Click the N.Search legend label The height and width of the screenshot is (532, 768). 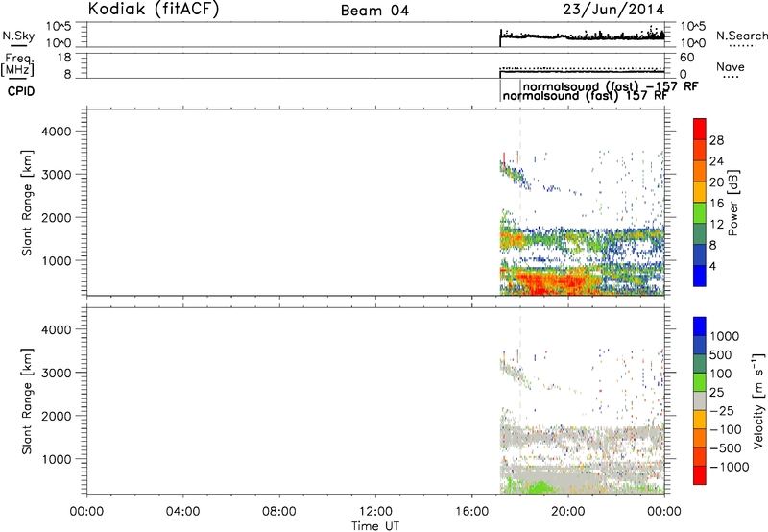[x=741, y=36]
